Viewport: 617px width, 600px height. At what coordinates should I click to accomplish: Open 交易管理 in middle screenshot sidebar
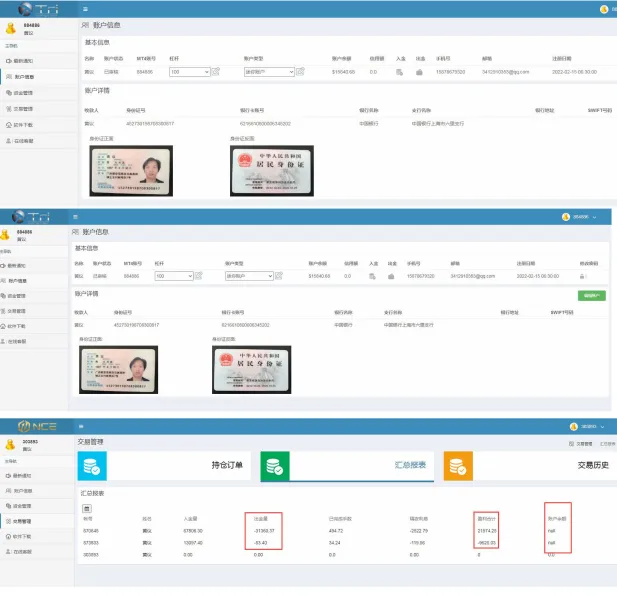[x=34, y=311]
